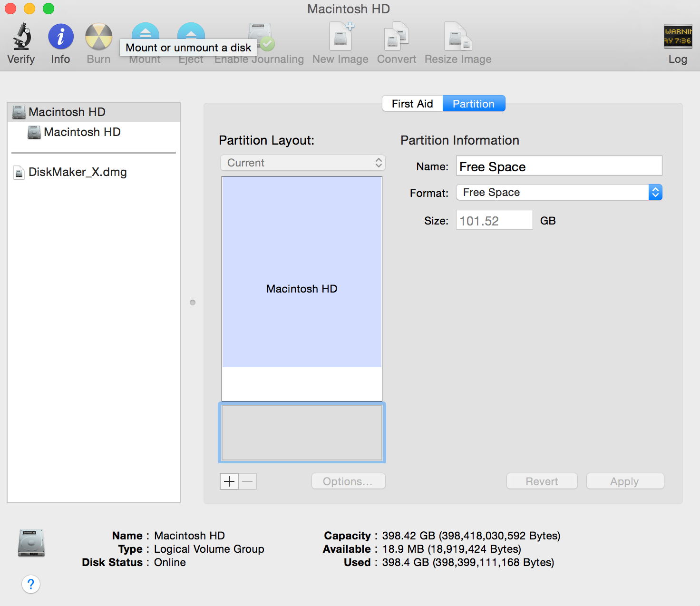
Task: Click the Logical Volume Group type text
Action: click(209, 549)
